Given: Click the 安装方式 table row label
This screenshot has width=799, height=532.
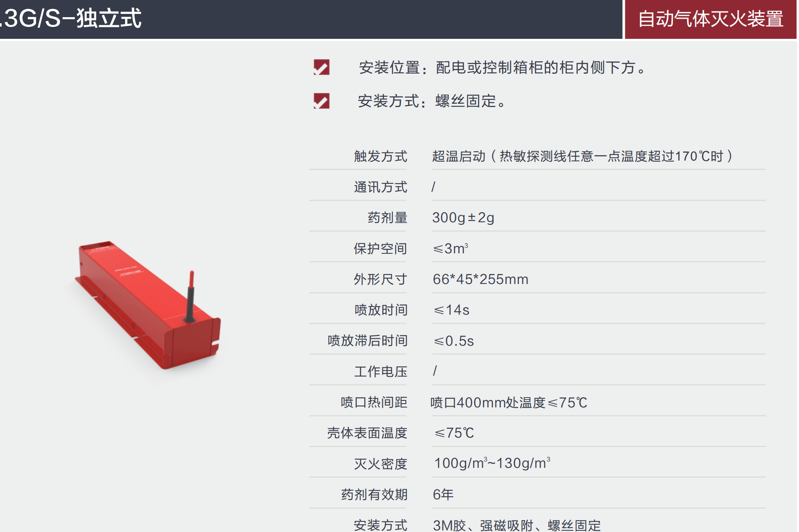Looking at the screenshot, I should pos(381,525).
